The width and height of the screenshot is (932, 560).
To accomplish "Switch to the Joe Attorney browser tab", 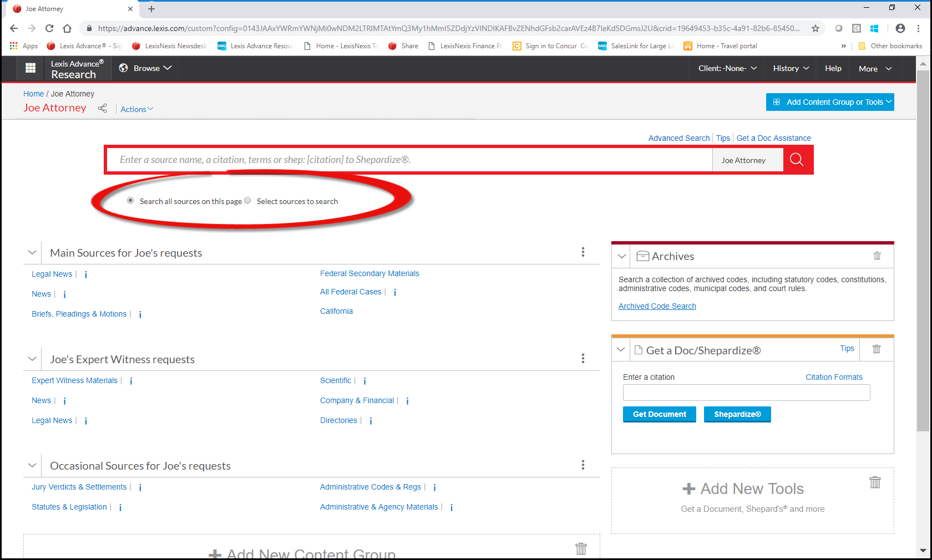I will point(72,9).
